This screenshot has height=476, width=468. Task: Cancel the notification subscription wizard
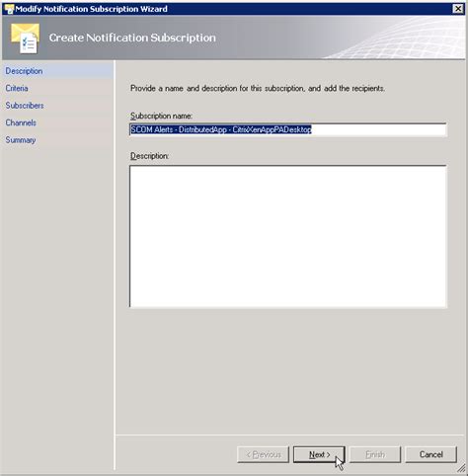(431, 454)
